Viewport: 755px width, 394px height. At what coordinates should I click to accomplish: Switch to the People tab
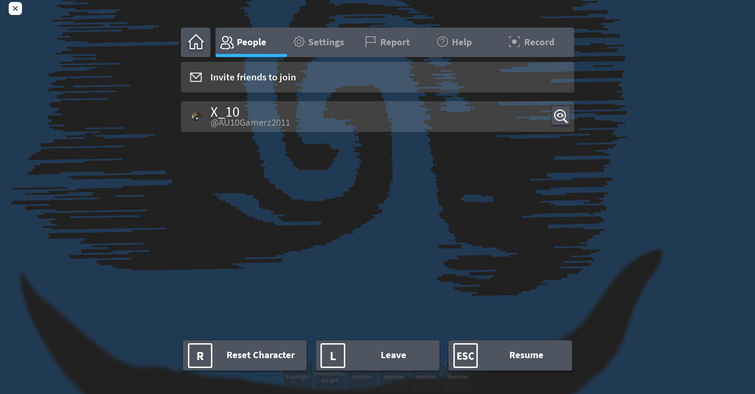(251, 42)
